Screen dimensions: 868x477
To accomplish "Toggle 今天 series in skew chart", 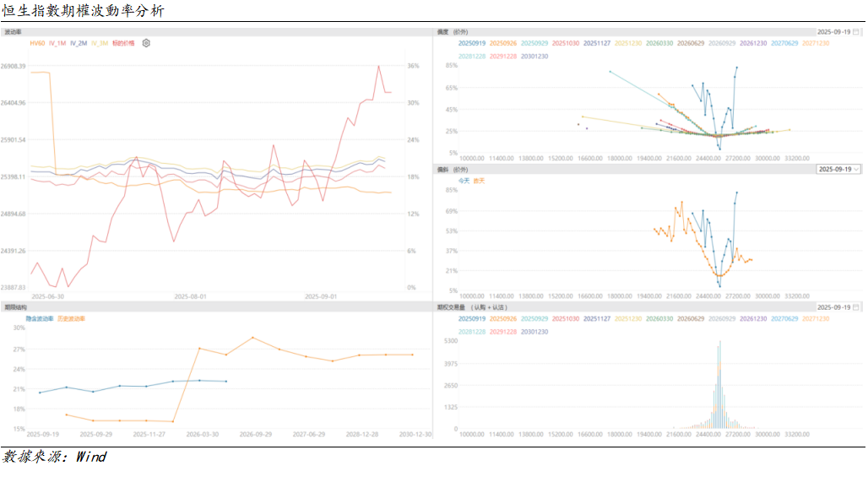I will point(464,180).
